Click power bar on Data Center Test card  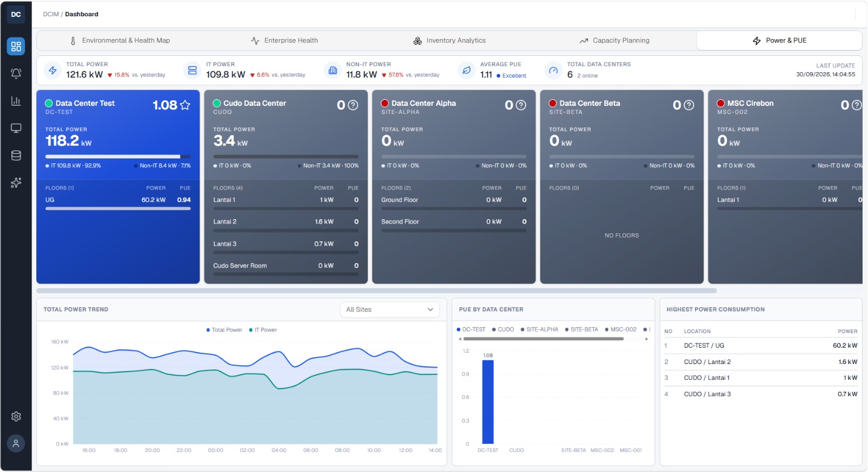point(118,157)
